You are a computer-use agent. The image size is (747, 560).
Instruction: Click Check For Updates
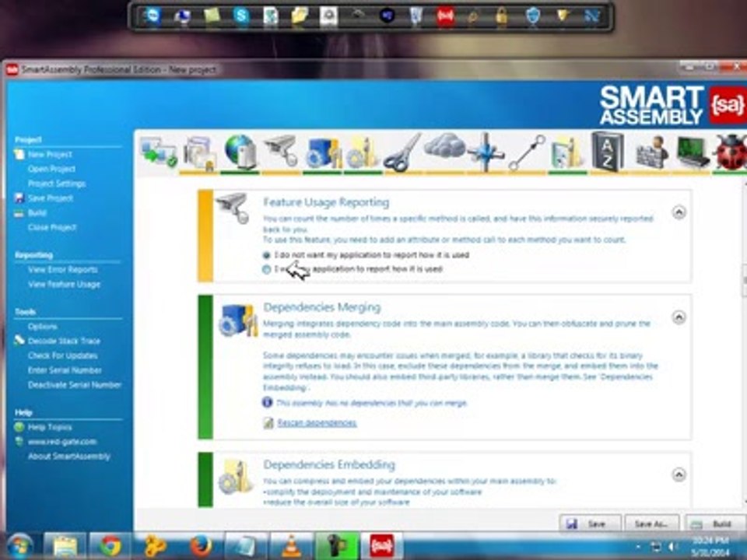point(62,355)
